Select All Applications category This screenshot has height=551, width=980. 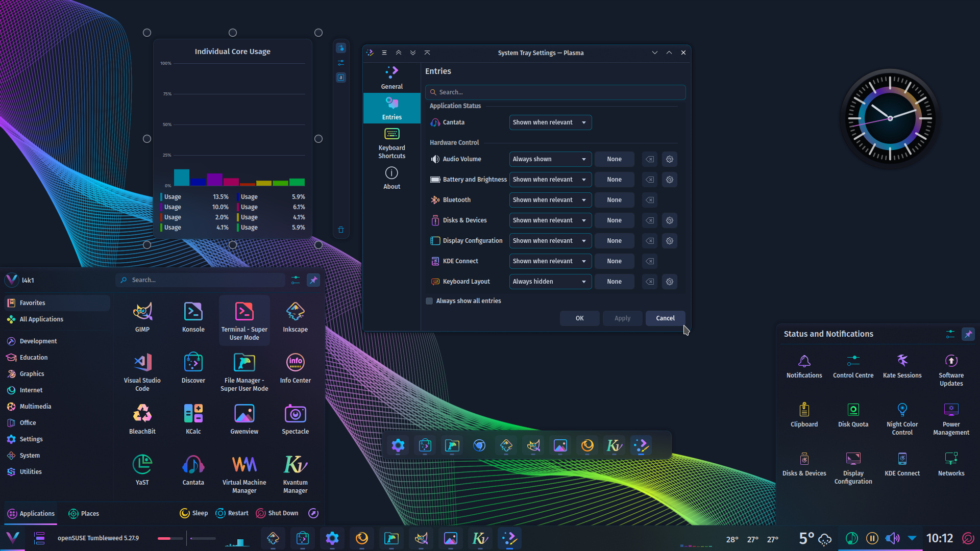pyautogui.click(x=57, y=319)
